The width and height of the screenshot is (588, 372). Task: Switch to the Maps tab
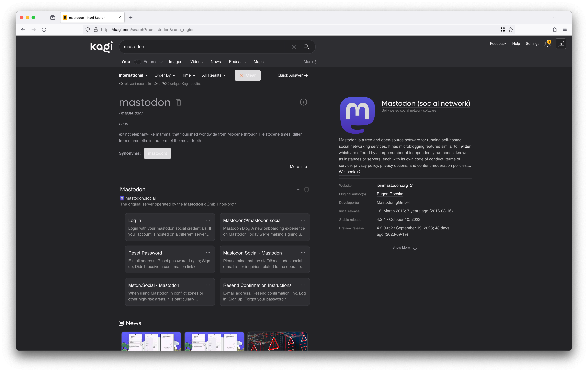point(258,62)
